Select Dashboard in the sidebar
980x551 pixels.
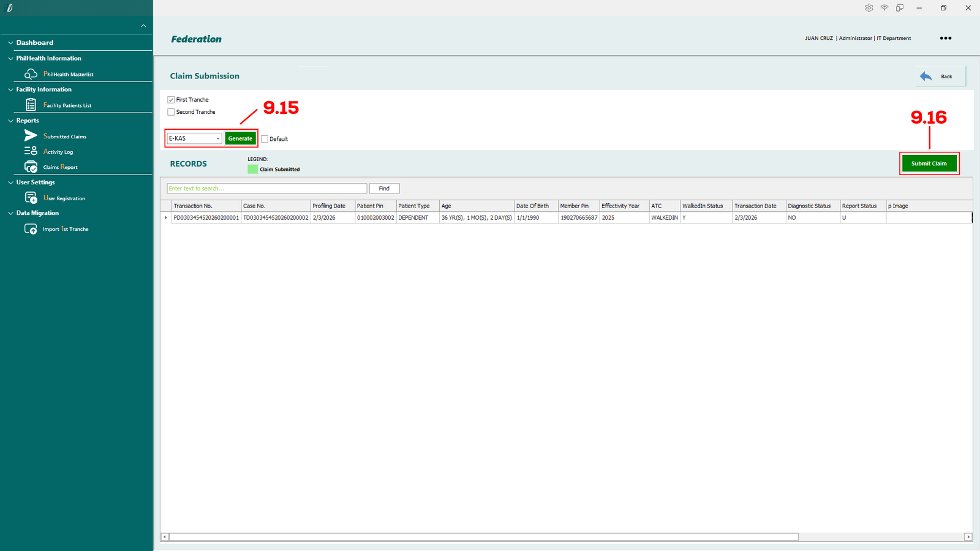[35, 43]
